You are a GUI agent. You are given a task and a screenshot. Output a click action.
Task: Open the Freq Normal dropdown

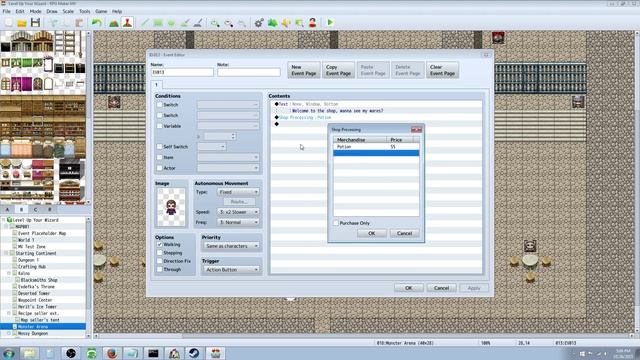pos(238,222)
